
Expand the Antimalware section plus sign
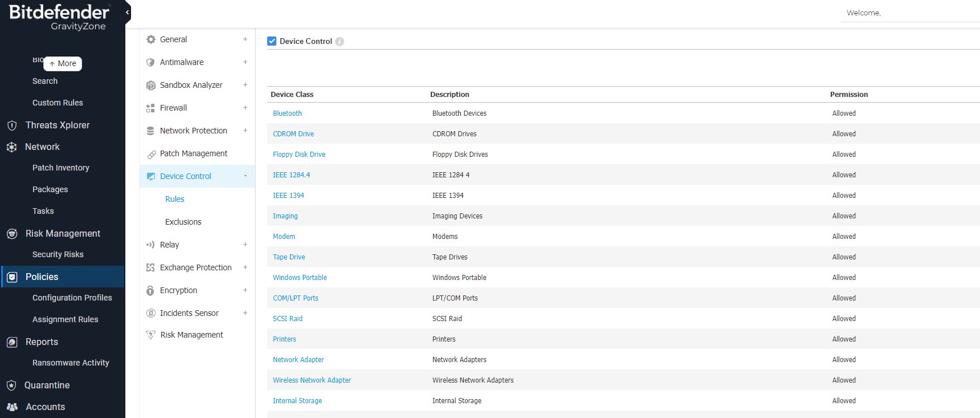point(245,62)
